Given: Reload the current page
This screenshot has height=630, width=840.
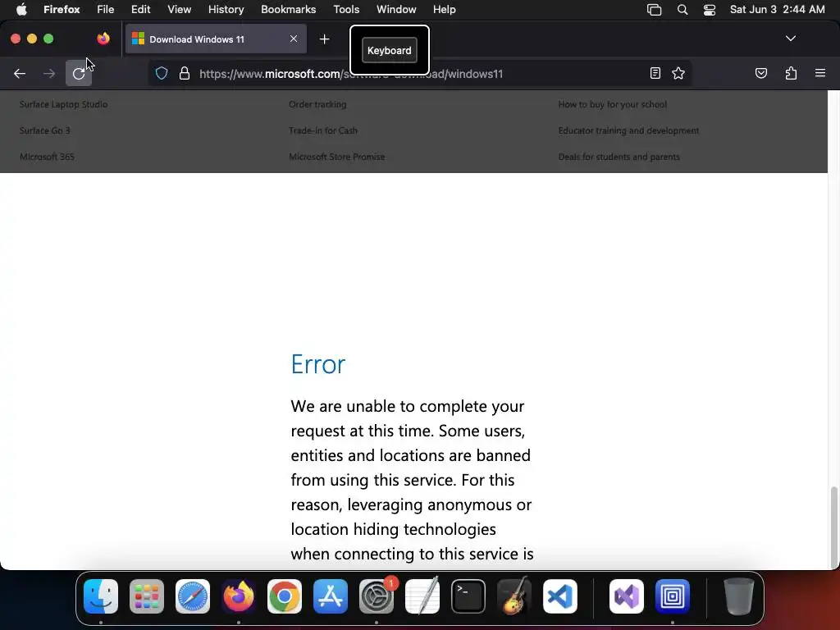Looking at the screenshot, I should click(x=79, y=73).
